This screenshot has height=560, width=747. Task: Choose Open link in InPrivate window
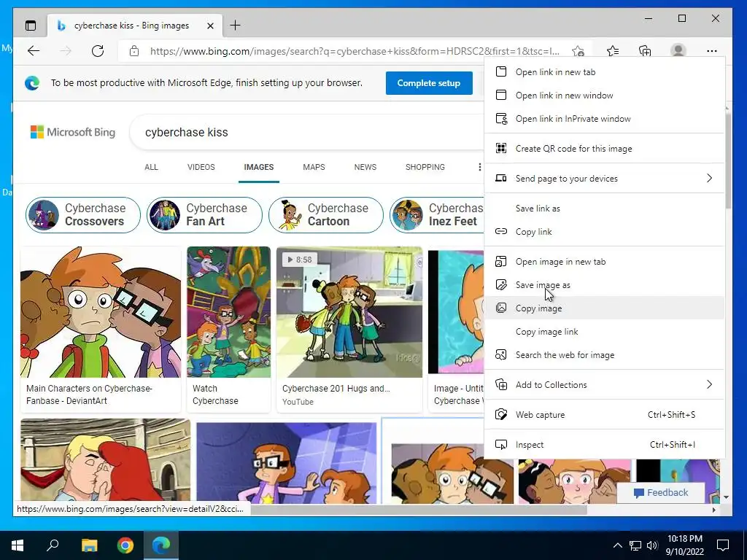(x=604, y=119)
